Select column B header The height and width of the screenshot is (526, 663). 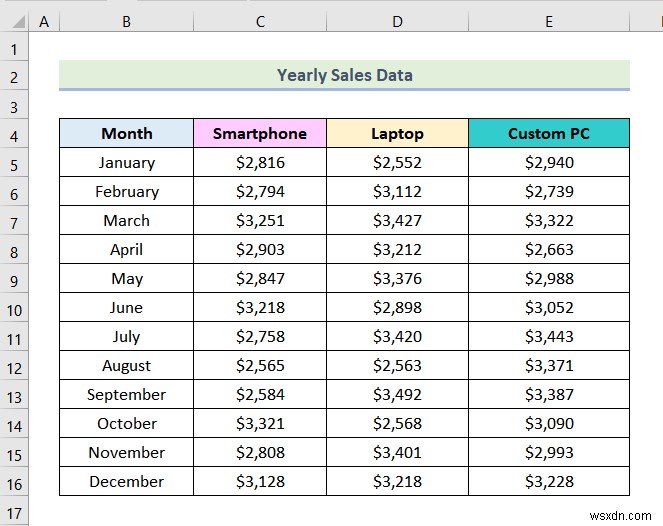[x=127, y=20]
